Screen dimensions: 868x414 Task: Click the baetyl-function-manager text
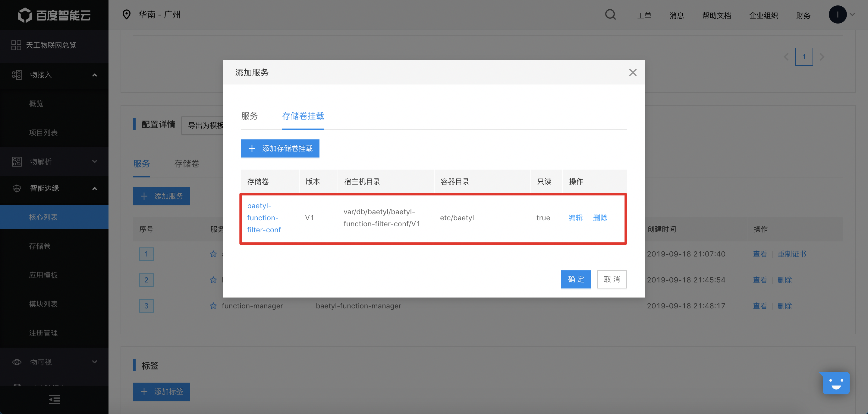(x=358, y=306)
